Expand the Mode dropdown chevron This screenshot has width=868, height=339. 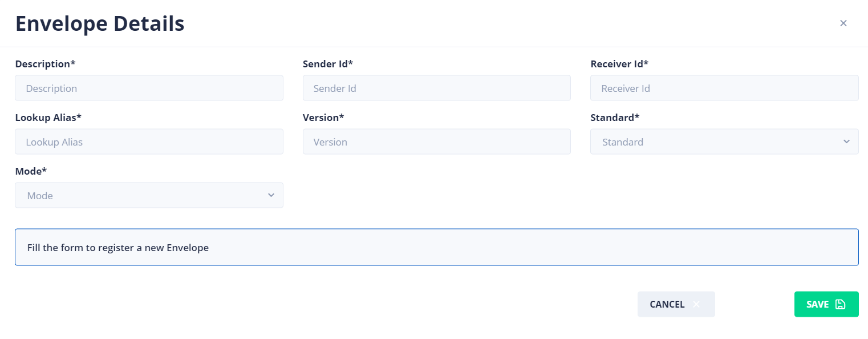click(x=271, y=195)
